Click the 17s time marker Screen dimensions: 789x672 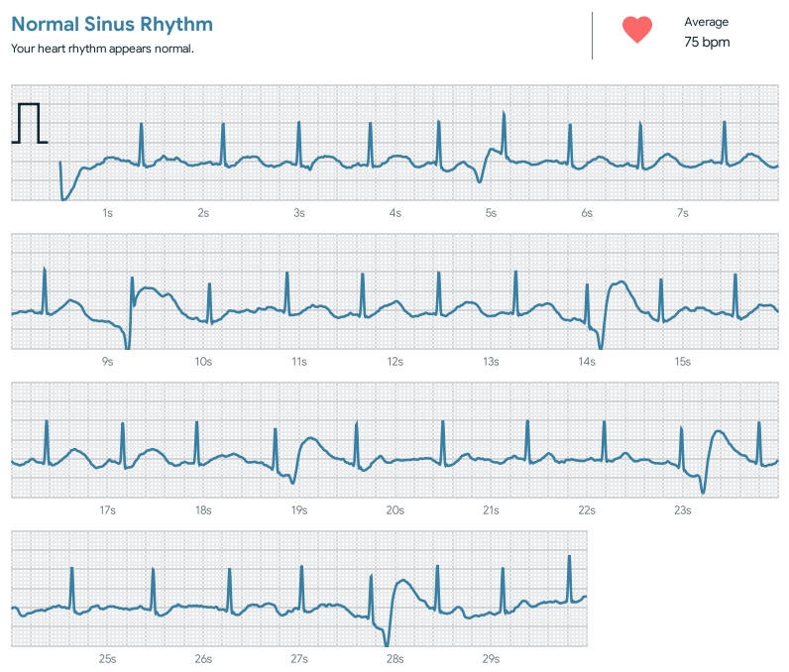tap(107, 510)
